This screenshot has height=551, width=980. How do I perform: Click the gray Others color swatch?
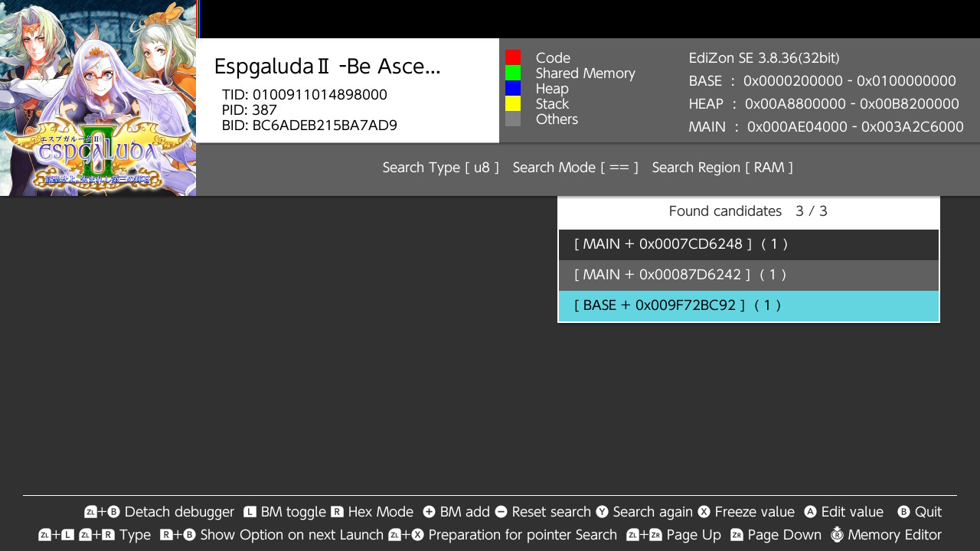[513, 119]
